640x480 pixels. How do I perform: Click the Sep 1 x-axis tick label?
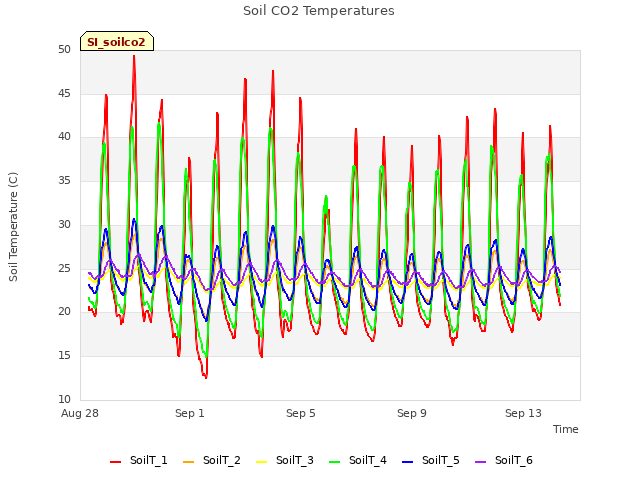(190, 413)
